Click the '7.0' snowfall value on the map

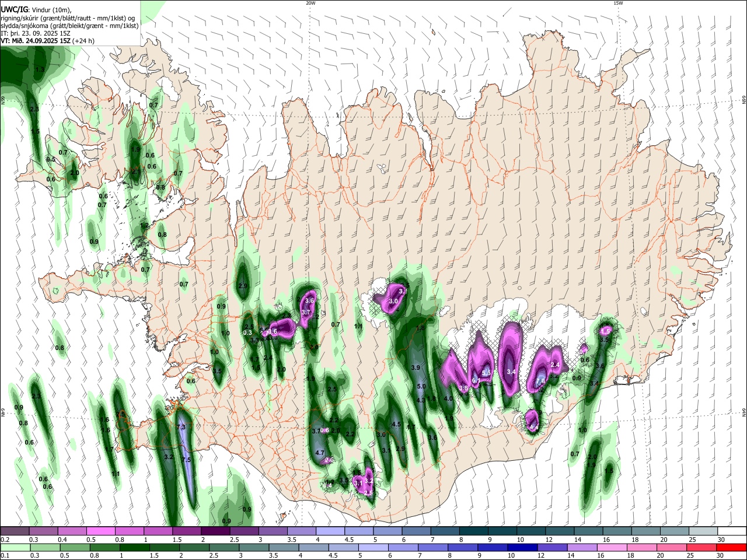pyautogui.click(x=540, y=381)
